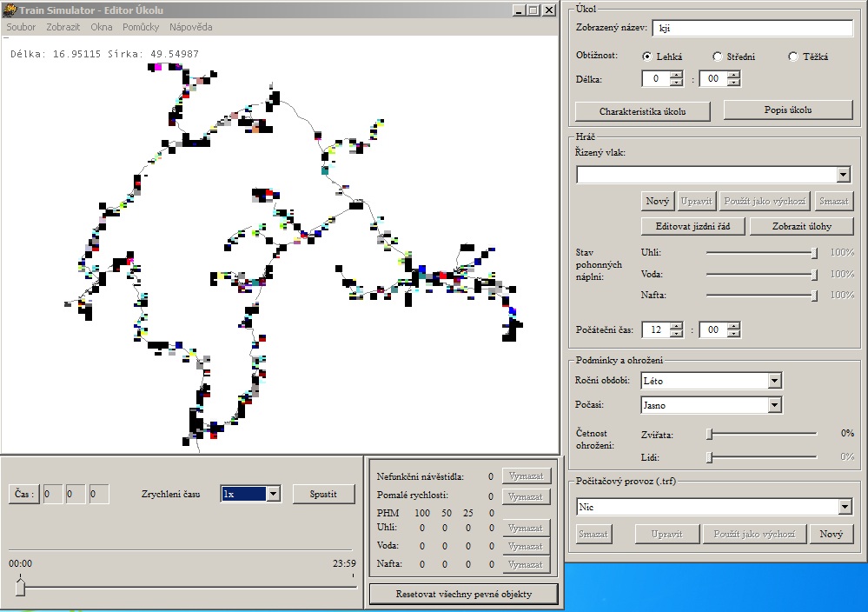Click the Charakteristika úkolu button
This screenshot has width=868, height=612.
[x=642, y=111]
